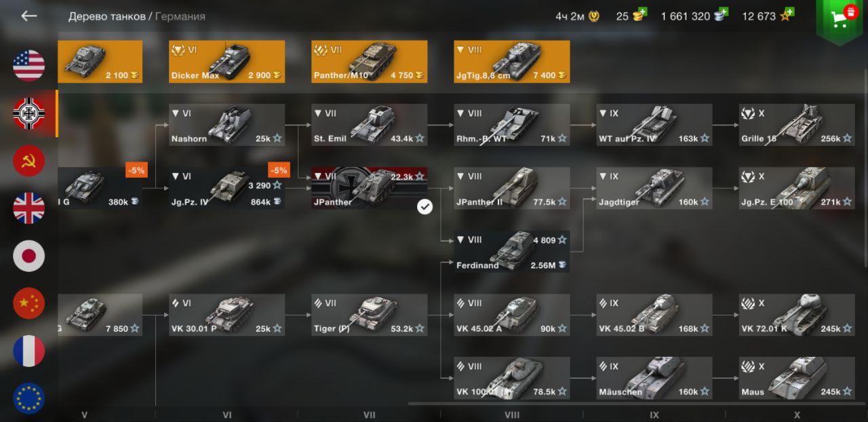
Task: Open premium Dicker Max tank card
Action: coord(226,62)
